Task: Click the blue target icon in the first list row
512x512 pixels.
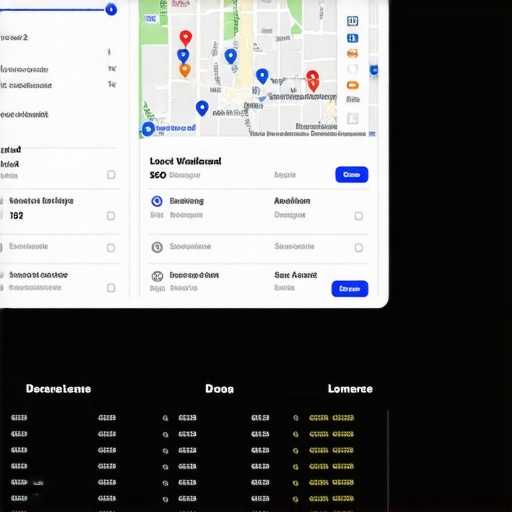Action: 157,201
